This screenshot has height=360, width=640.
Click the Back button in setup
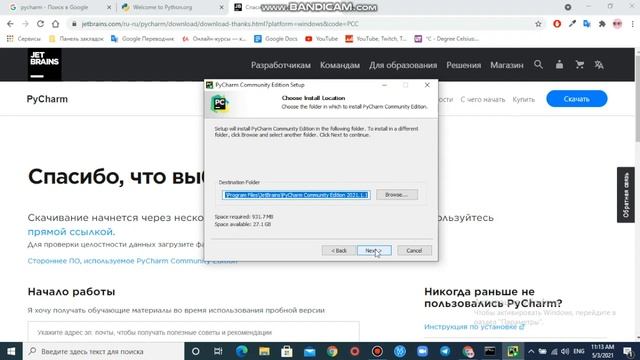click(338, 250)
